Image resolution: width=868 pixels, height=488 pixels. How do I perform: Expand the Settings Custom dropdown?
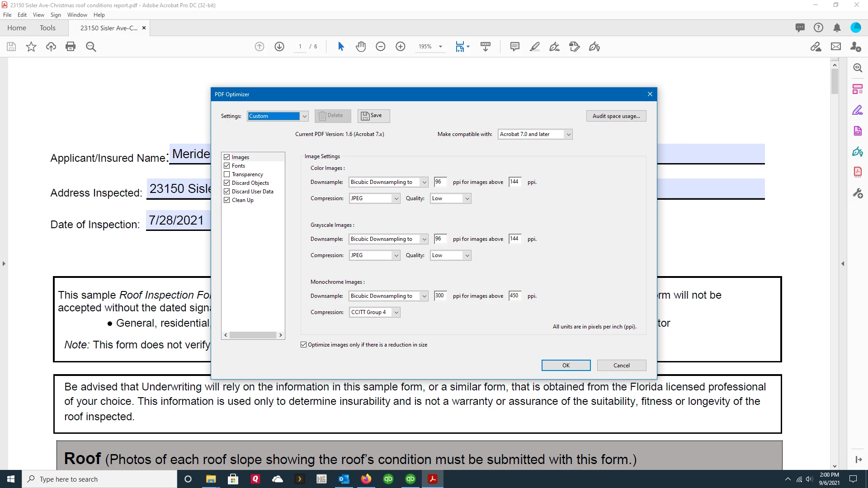tap(305, 116)
